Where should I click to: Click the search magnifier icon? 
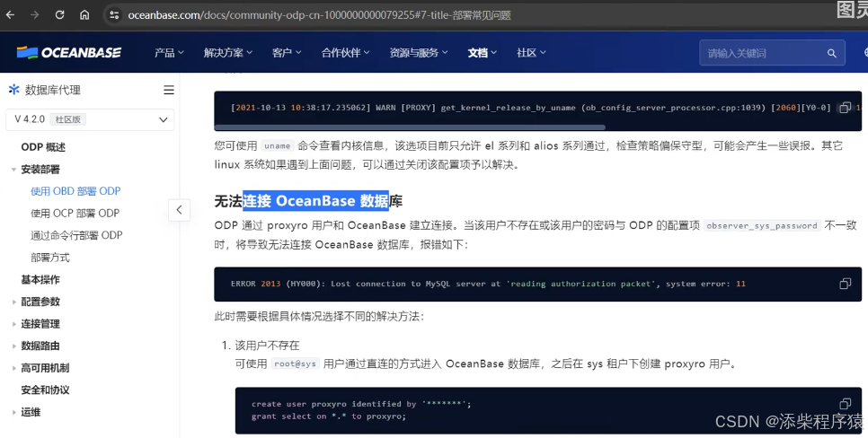click(x=831, y=53)
